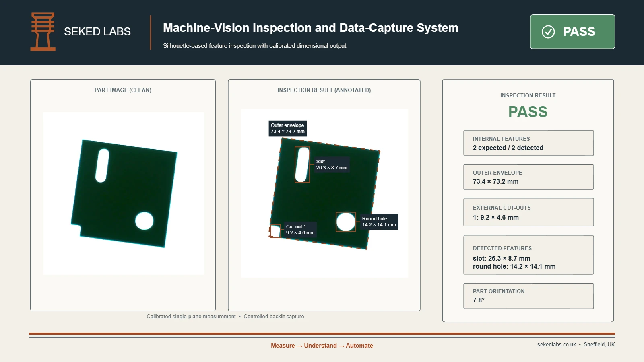The height and width of the screenshot is (362, 644).
Task: Click the Outer envelope 73.4 × 73.2 mm annotation label
Action: tap(288, 129)
